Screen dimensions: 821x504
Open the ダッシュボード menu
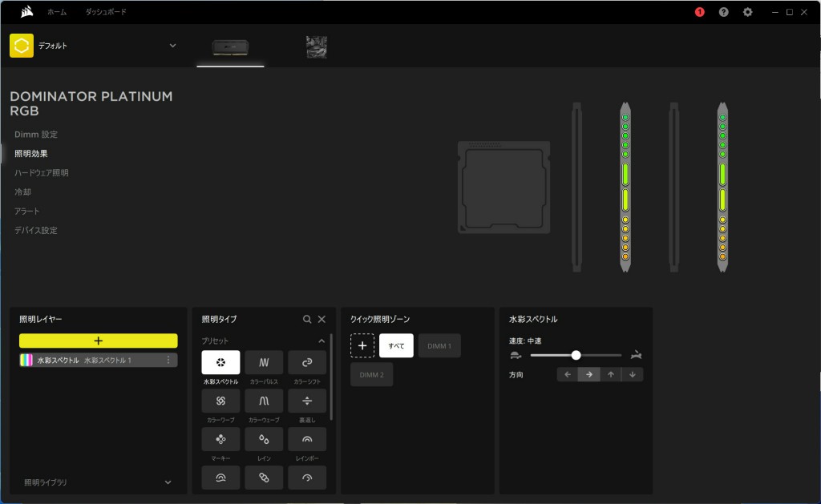click(x=106, y=12)
